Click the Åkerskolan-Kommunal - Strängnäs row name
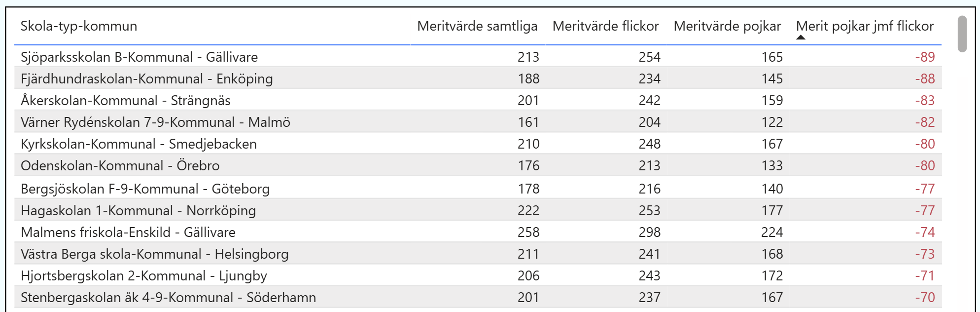Viewport: 980px width, 312px height. point(125,101)
